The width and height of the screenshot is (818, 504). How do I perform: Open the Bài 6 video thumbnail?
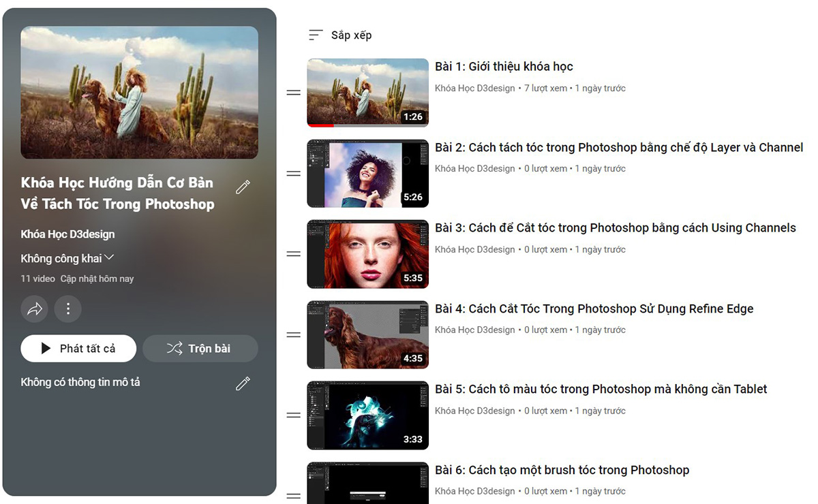click(x=368, y=483)
